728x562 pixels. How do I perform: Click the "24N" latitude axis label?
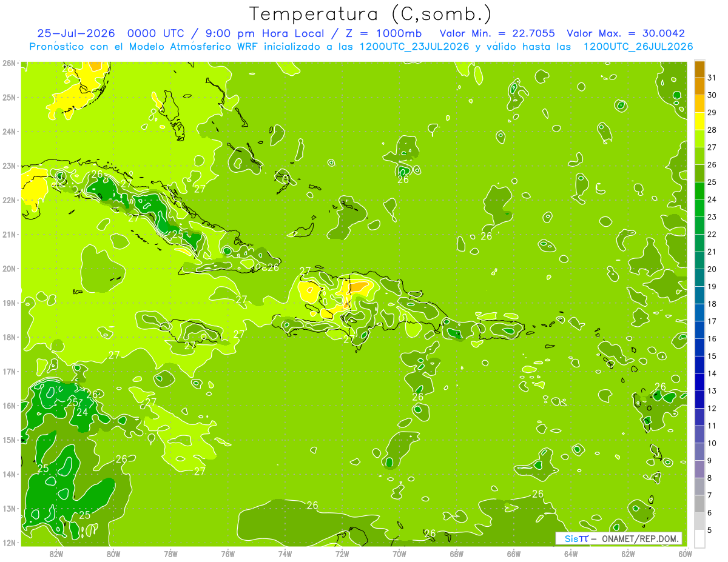[8, 132]
